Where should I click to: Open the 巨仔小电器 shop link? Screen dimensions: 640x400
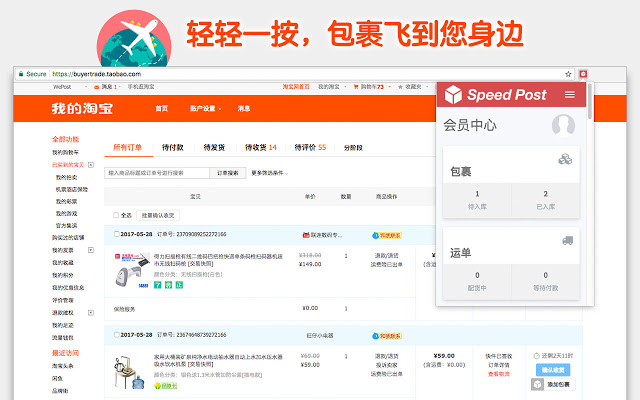320,336
